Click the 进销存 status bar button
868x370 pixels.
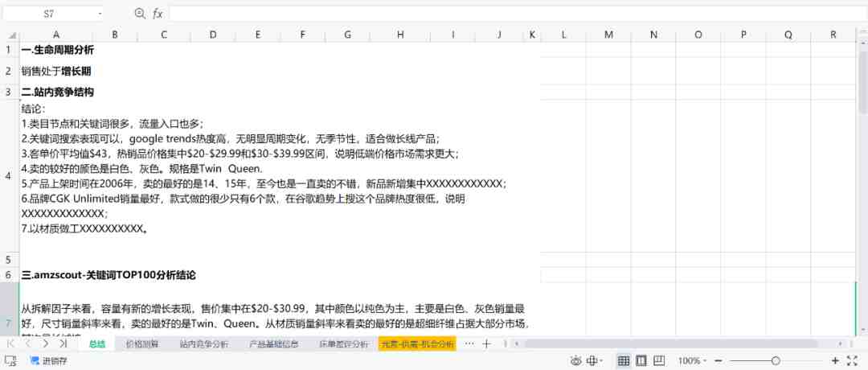point(49,360)
